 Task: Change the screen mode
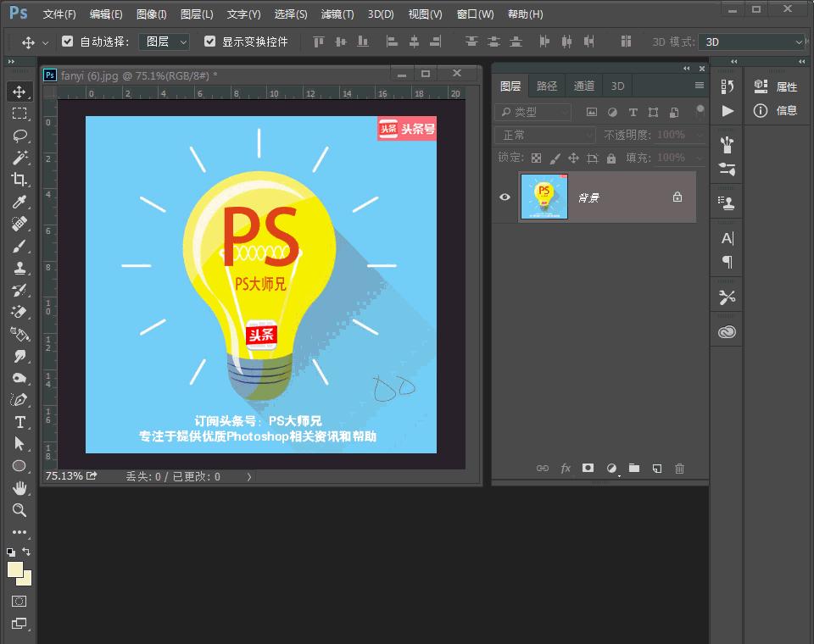(x=20, y=624)
